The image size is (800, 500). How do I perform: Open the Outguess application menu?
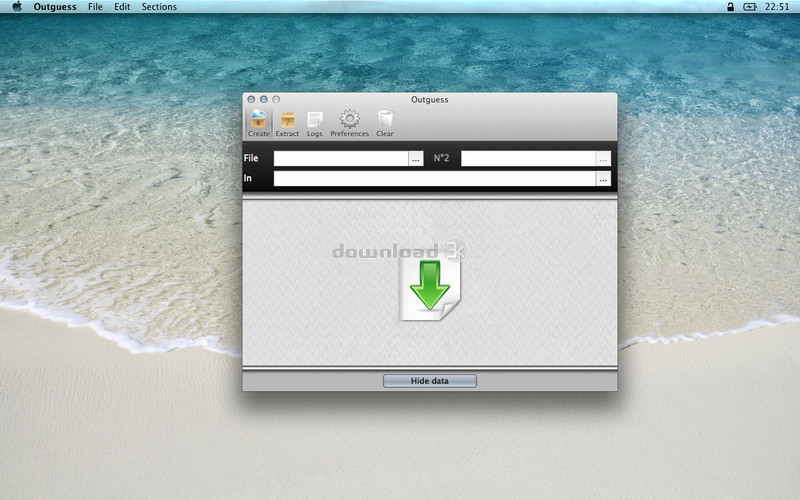tap(55, 7)
